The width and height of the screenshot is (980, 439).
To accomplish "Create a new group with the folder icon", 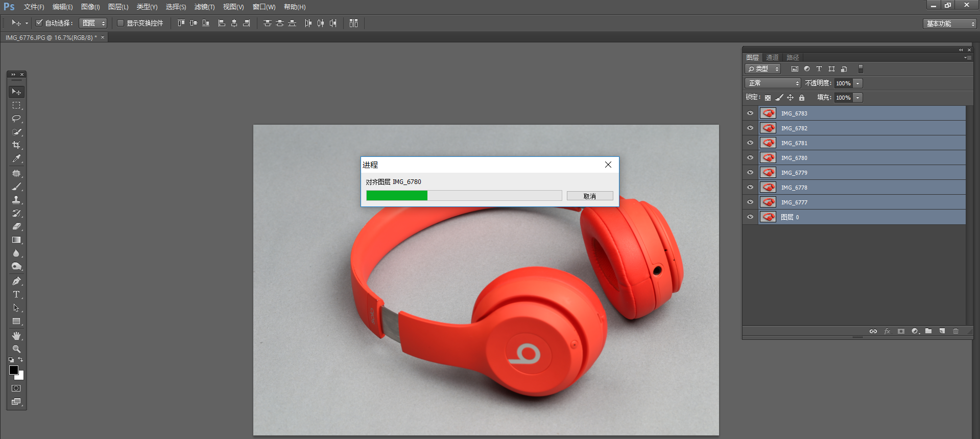I will pyautogui.click(x=928, y=331).
